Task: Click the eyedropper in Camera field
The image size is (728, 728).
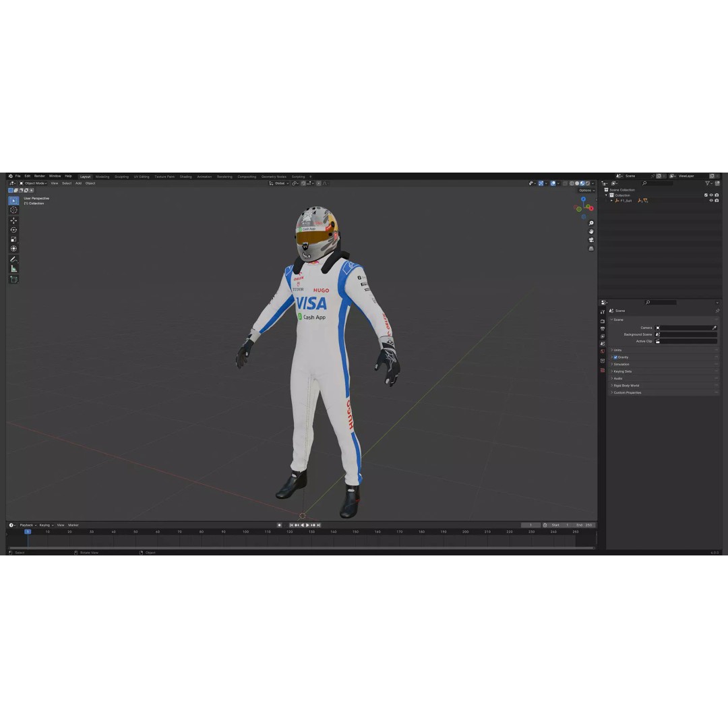Action: (714, 328)
